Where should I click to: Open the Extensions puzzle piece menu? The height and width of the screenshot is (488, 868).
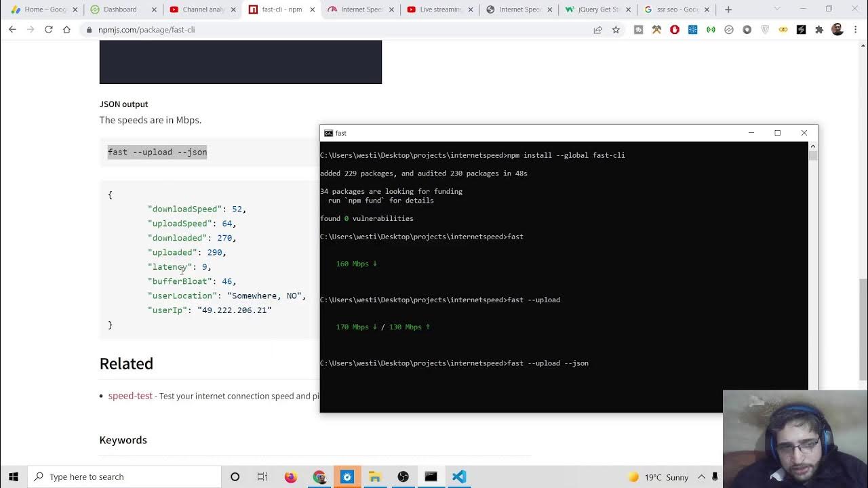tap(819, 30)
